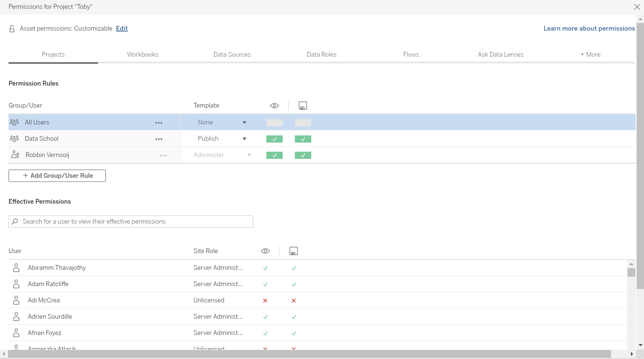Click the Site Role column header
Viewport: 644px width, 359px height.
pyautogui.click(x=206, y=251)
